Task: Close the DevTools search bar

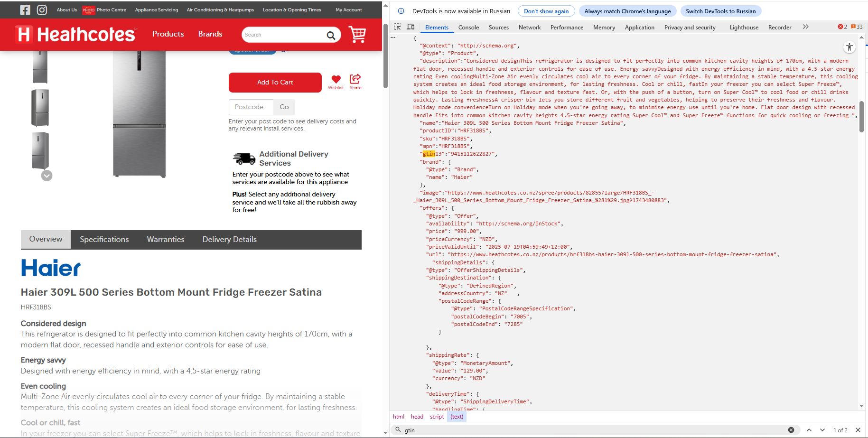Action: 858,430
